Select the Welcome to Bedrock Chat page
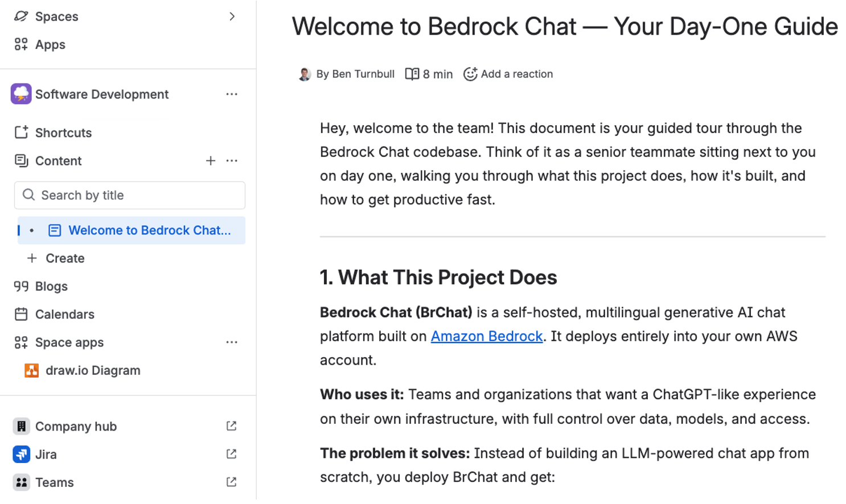The image size is (846, 504). pos(149,230)
